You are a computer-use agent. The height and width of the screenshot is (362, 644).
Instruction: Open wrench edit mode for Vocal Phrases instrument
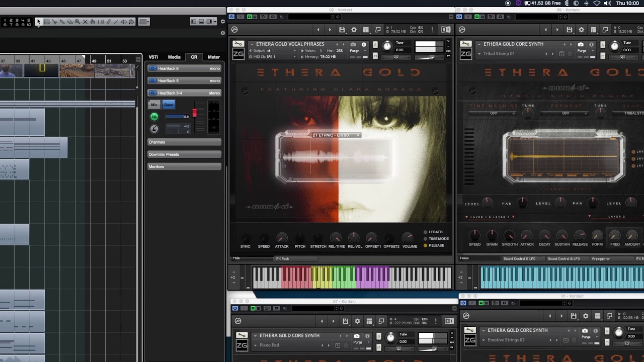click(239, 44)
